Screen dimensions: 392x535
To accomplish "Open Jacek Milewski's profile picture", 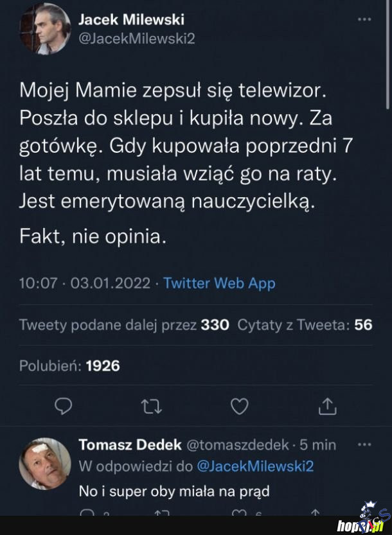I will pyautogui.click(x=44, y=28).
